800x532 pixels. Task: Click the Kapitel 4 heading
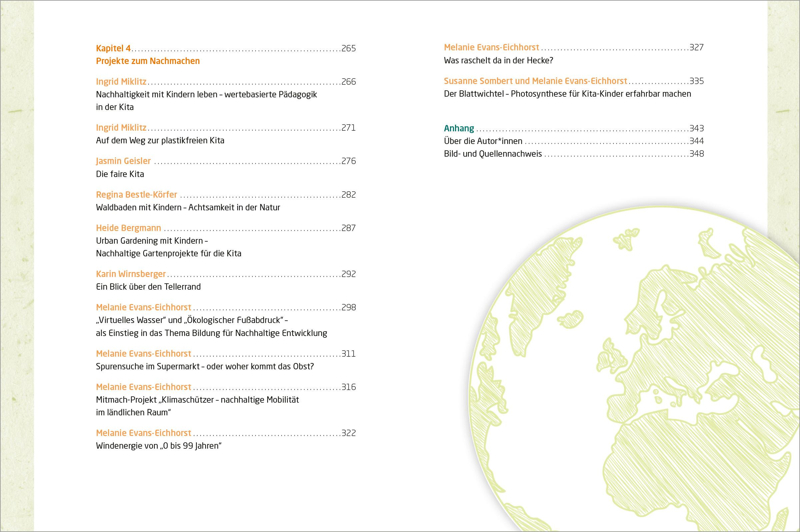coord(113,48)
